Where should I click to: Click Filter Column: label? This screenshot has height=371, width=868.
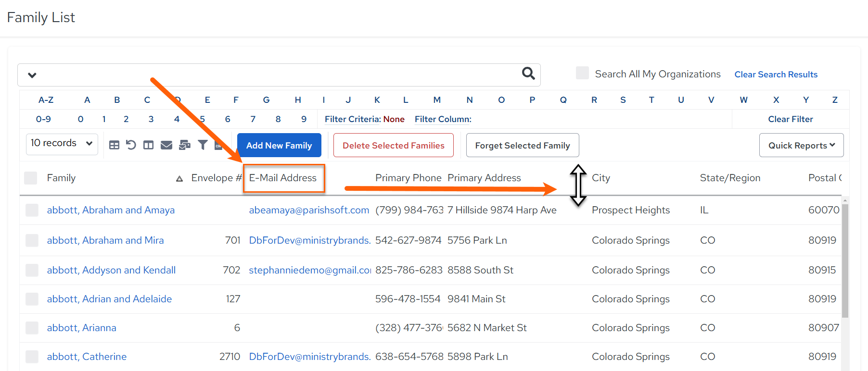point(443,119)
